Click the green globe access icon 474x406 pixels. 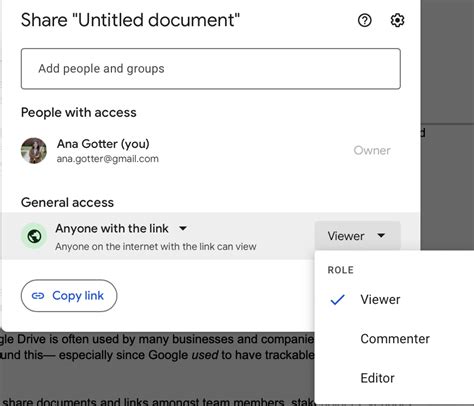[x=34, y=236]
